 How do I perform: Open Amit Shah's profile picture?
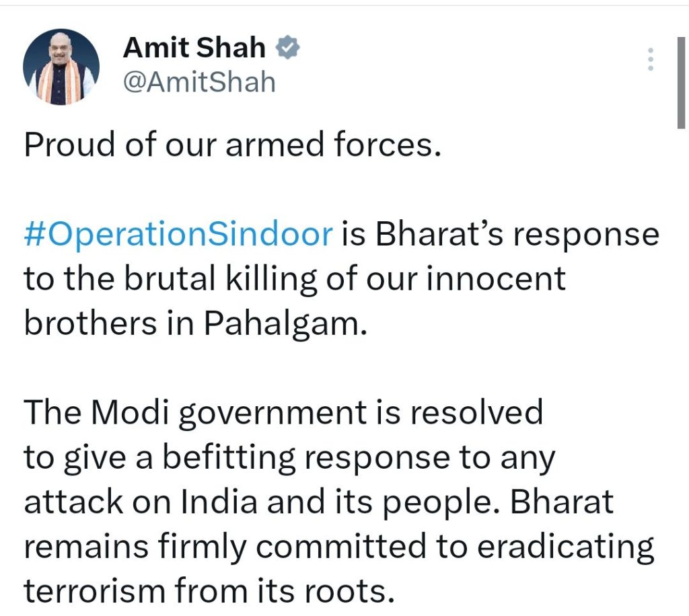click(x=61, y=67)
